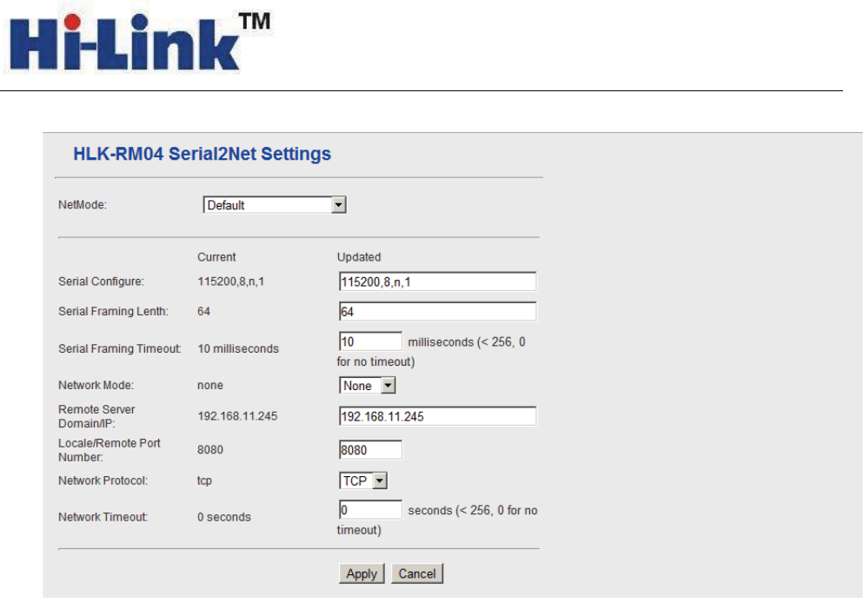Click current IP value 192.168.11.245
The height and width of the screenshot is (616, 863).
point(237,416)
